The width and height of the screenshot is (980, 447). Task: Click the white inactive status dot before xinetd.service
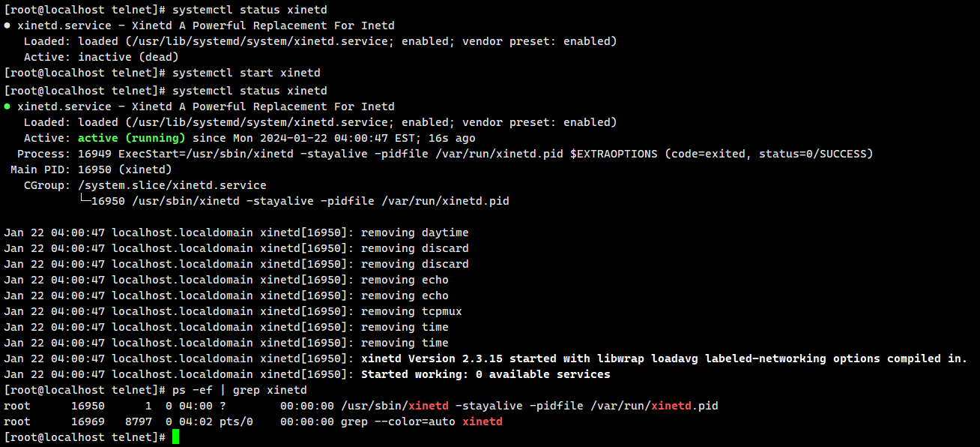tap(7, 25)
